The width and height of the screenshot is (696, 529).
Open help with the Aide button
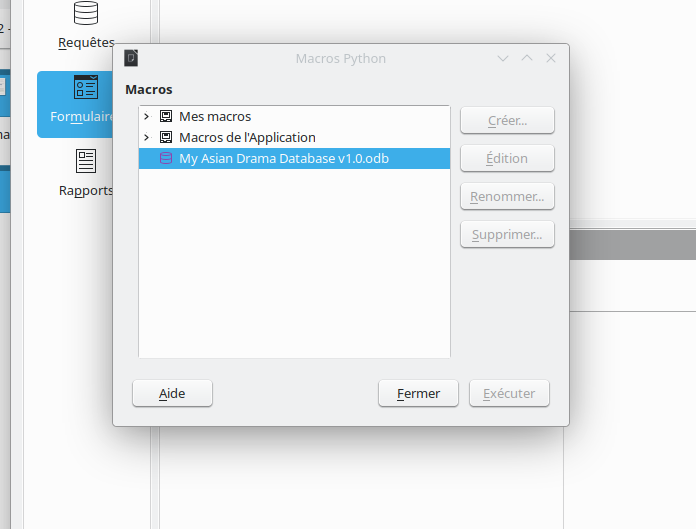coord(172,393)
